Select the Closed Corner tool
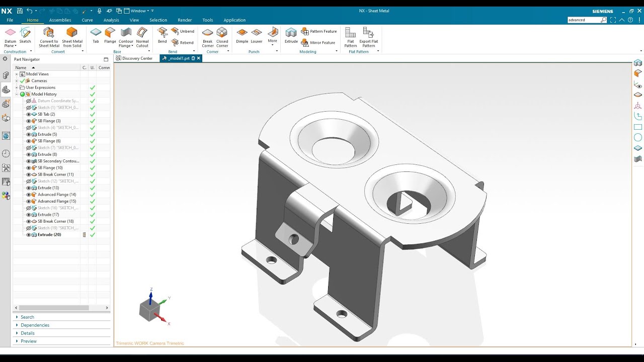This screenshot has height=362, width=644. pos(222,38)
